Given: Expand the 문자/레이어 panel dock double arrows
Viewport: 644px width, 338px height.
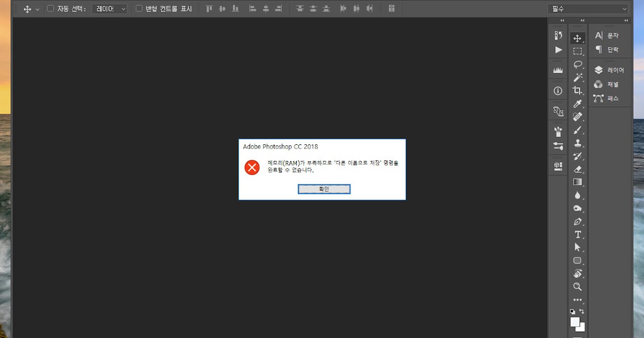Looking at the screenshot, I should (627, 20).
